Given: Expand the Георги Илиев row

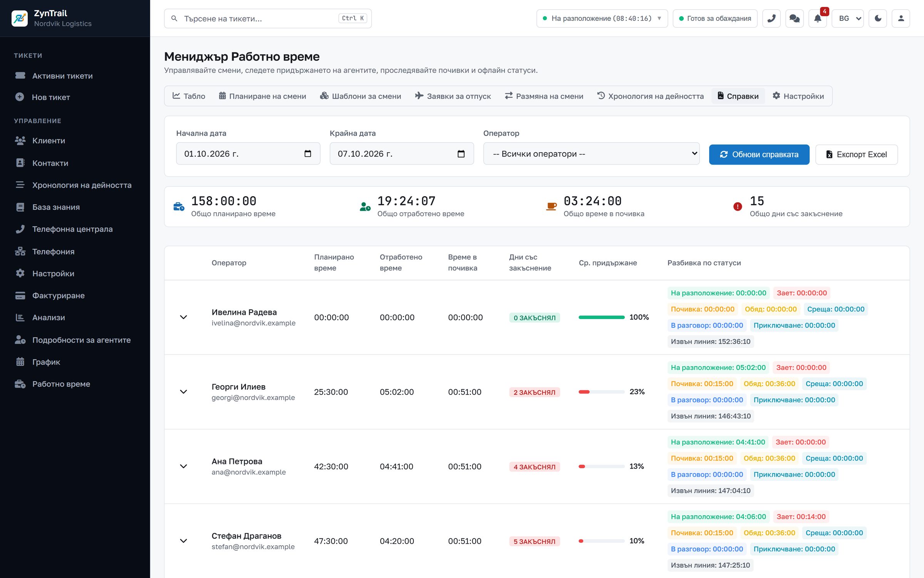Looking at the screenshot, I should click(x=184, y=392).
